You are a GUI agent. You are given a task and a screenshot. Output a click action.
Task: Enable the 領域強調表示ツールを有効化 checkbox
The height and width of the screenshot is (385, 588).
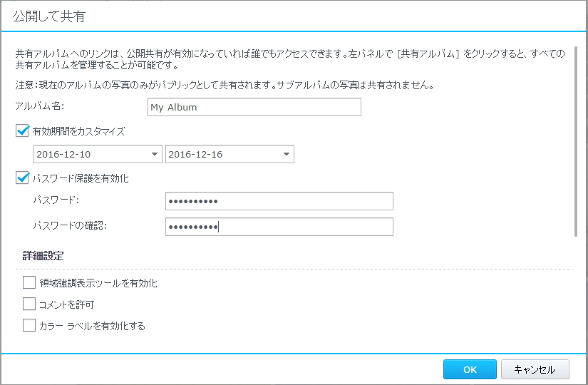point(29,283)
